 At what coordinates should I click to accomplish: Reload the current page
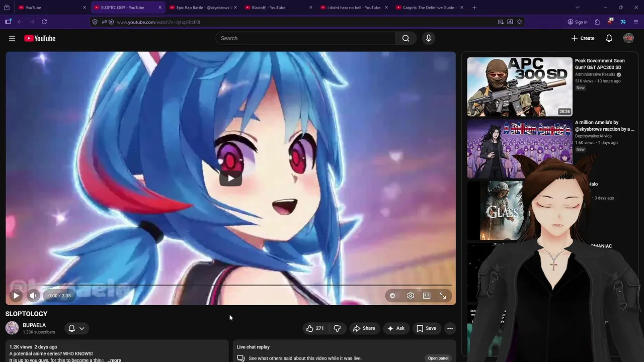coord(44,22)
